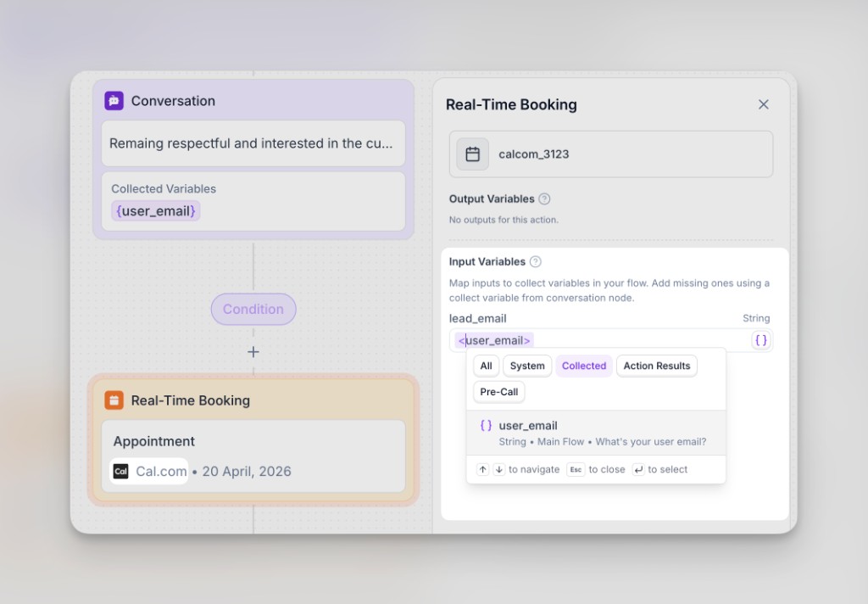This screenshot has height=604, width=868.
Task: Select the All filter tab
Action: [x=486, y=366]
